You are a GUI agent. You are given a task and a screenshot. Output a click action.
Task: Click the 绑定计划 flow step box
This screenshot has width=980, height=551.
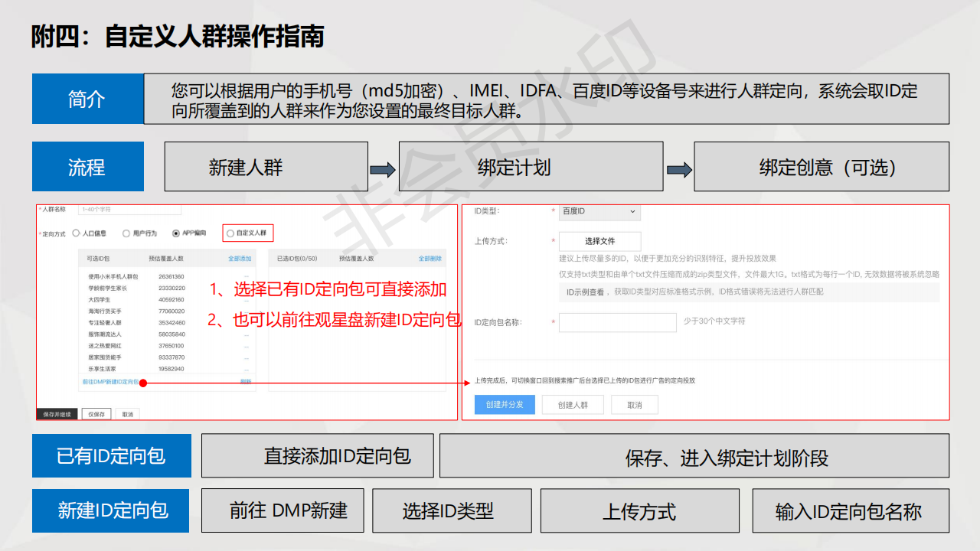pyautogui.click(x=531, y=167)
